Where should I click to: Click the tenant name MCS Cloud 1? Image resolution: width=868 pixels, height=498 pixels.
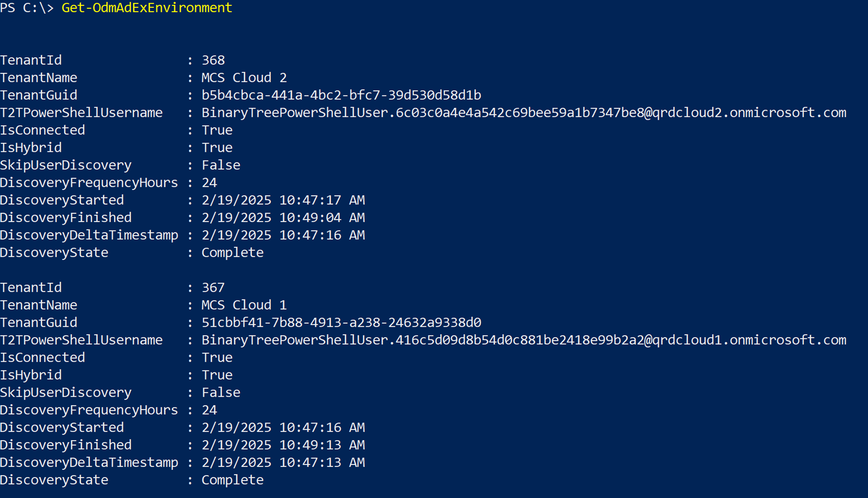[x=244, y=305]
